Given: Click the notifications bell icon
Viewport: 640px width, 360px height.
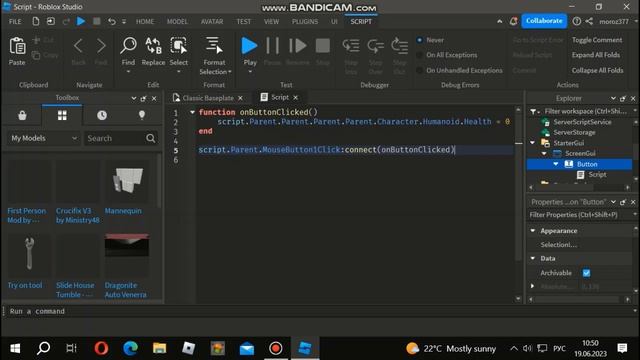Looking at the screenshot, I should click(x=513, y=21).
